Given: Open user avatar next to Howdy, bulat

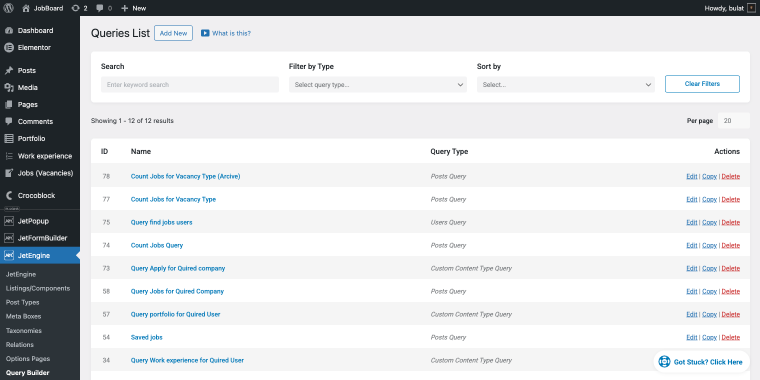Looking at the screenshot, I should point(751,8).
